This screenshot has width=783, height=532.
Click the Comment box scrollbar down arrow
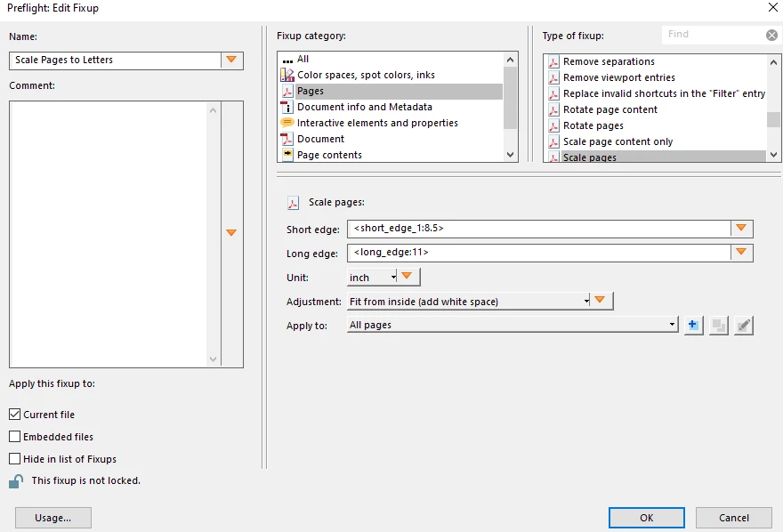pyautogui.click(x=214, y=359)
